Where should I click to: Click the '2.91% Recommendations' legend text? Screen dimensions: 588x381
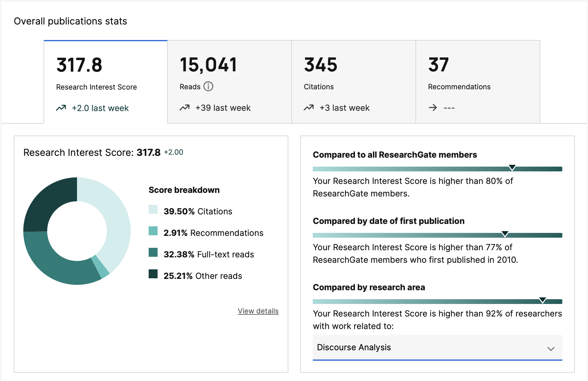(213, 233)
